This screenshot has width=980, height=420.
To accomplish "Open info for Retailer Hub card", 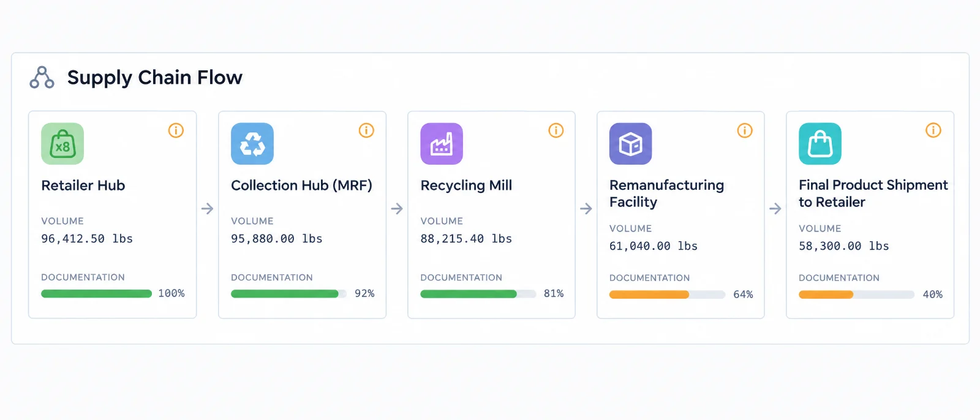I will tap(176, 130).
